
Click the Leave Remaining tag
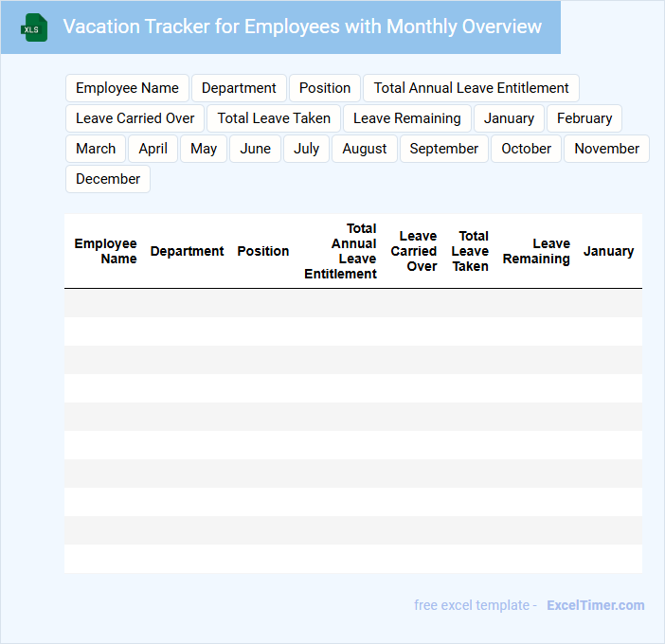(407, 118)
